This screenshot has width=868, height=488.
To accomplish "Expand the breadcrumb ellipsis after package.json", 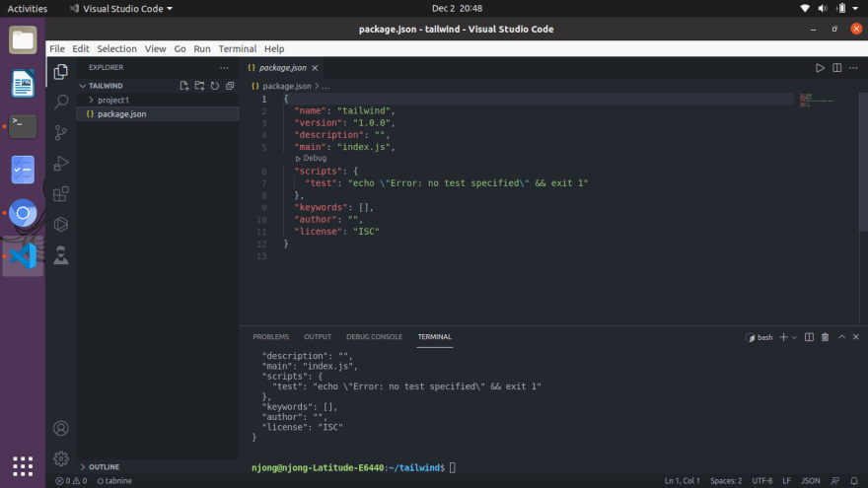I will pyautogui.click(x=326, y=87).
